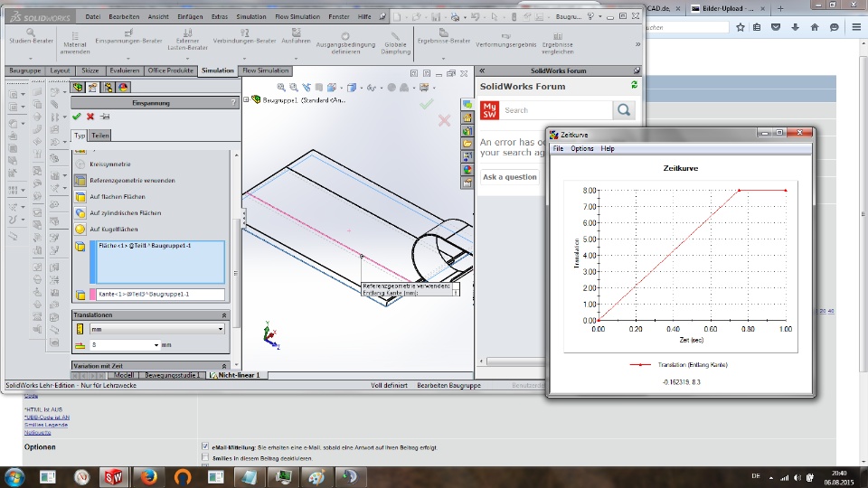Click Zoom to area in viewport toolbar
Viewport: 868px width, 488px height.
coord(294,88)
